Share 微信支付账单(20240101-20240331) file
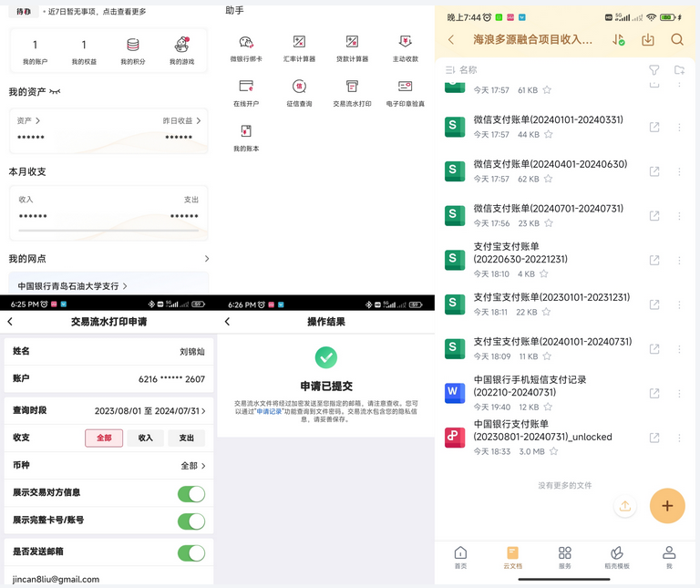The width and height of the screenshot is (700, 588). [654, 127]
